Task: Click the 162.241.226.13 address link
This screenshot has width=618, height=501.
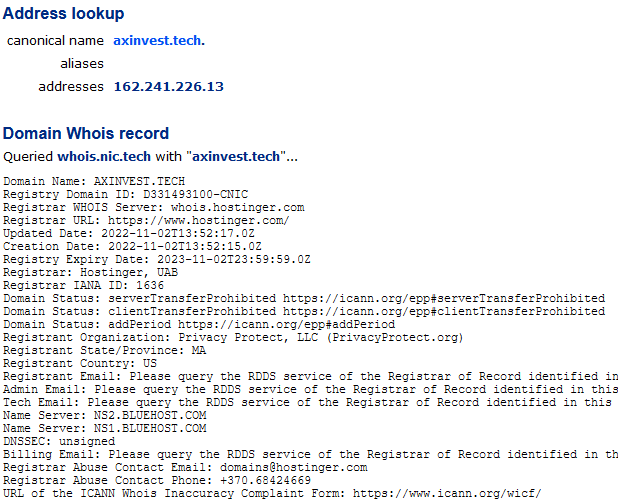Action: pos(169,86)
